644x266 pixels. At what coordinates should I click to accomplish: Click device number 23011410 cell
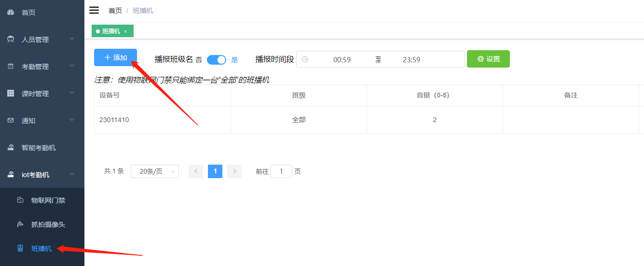[163, 120]
